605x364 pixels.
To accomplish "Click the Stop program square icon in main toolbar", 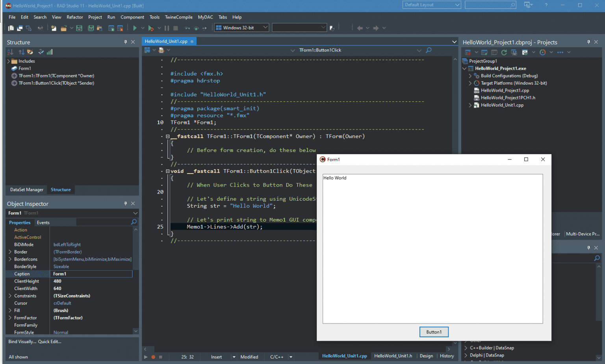I will [176, 28].
